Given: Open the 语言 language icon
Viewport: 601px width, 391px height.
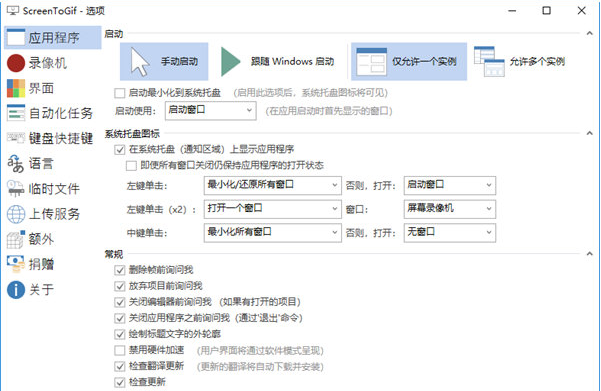Looking at the screenshot, I should (x=16, y=164).
